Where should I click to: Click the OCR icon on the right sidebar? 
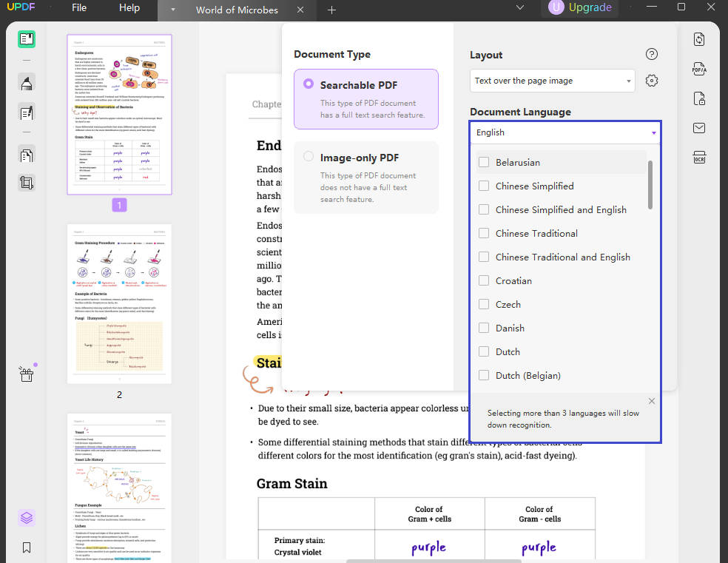tap(699, 157)
